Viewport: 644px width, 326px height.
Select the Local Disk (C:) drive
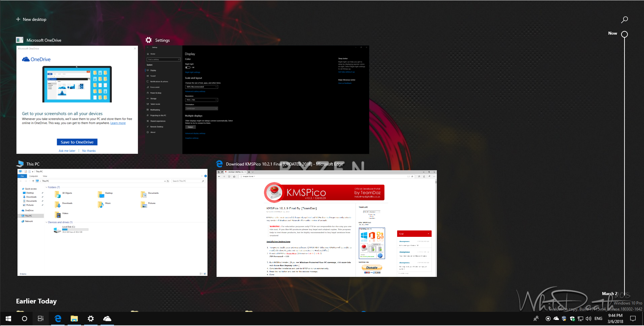(x=71, y=229)
